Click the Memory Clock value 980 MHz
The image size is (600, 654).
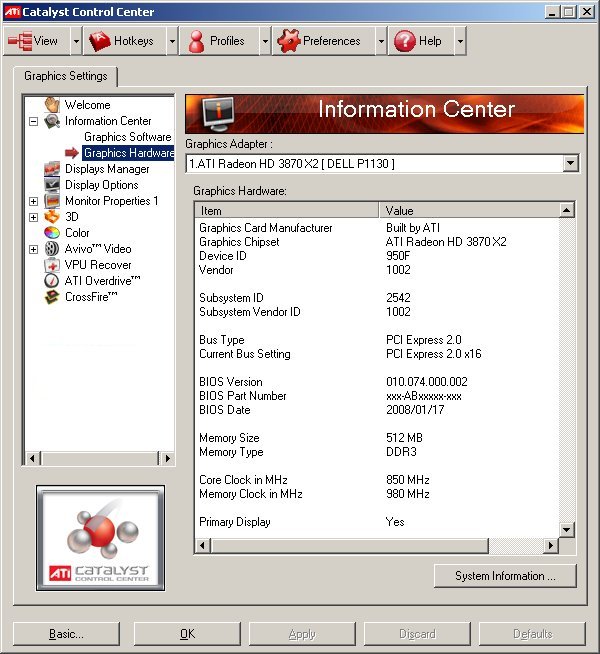(x=407, y=494)
